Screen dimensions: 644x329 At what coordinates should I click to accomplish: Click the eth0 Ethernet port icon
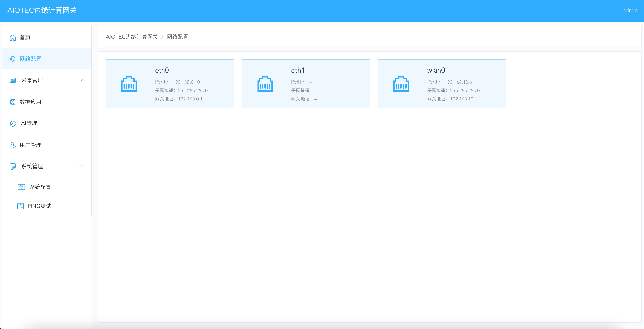129,84
